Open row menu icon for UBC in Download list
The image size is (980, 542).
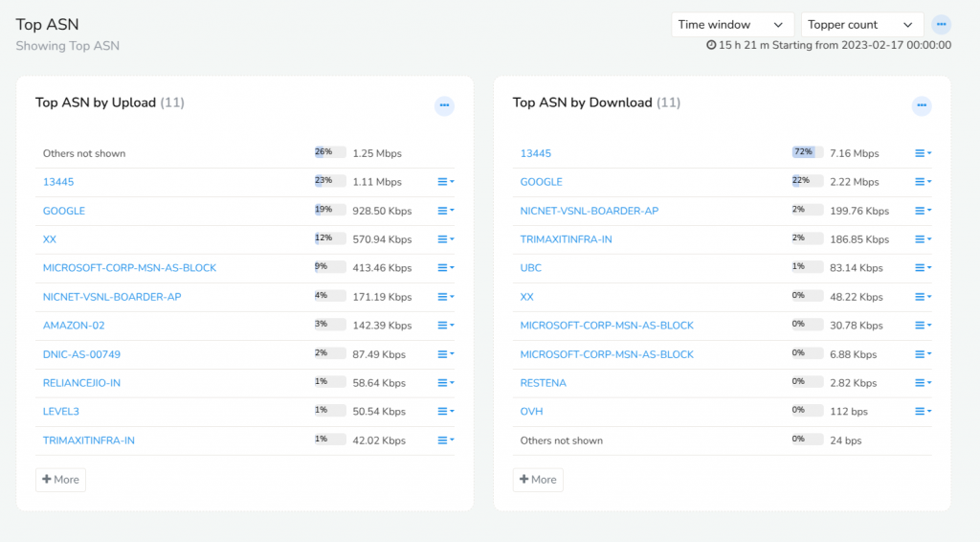click(x=924, y=267)
